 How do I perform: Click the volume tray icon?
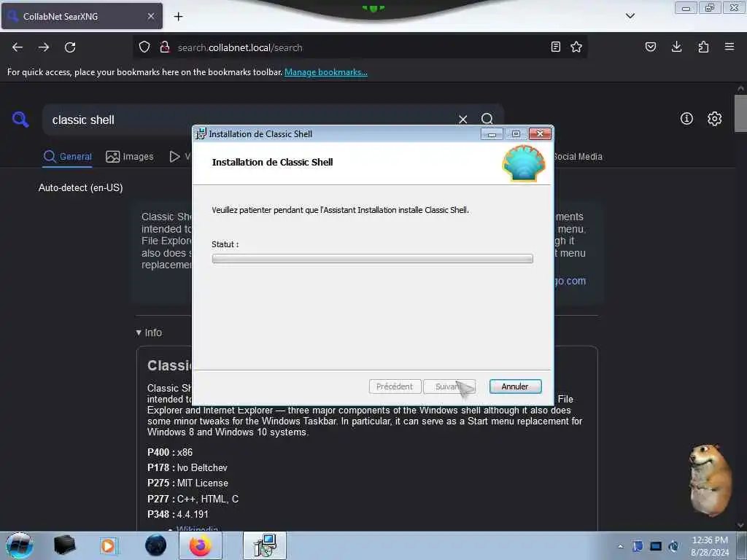click(x=673, y=546)
